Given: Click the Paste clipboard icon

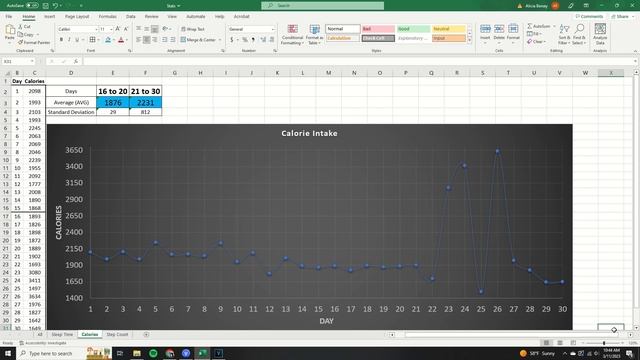Looking at the screenshot, I should tap(9, 30).
